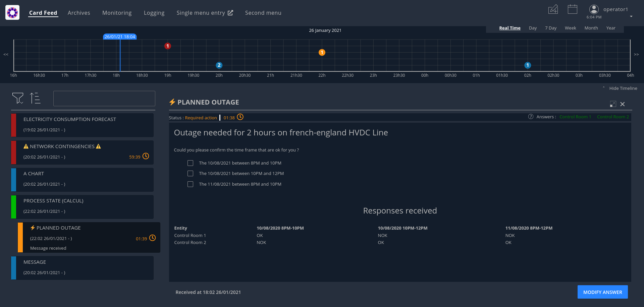Click the countdown clock icon on NETWORK CONTINGENCIES card
This screenshot has width=644, height=307.
[x=146, y=156]
